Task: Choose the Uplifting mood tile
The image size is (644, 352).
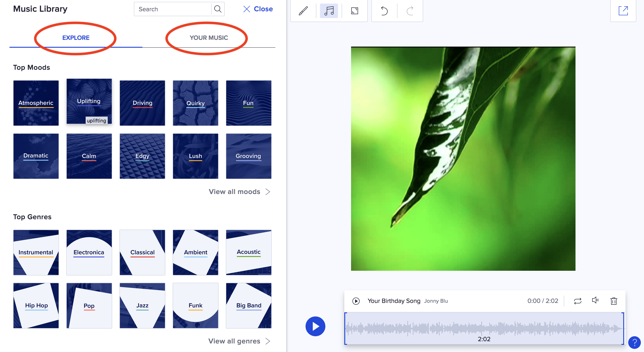Action: [x=89, y=101]
